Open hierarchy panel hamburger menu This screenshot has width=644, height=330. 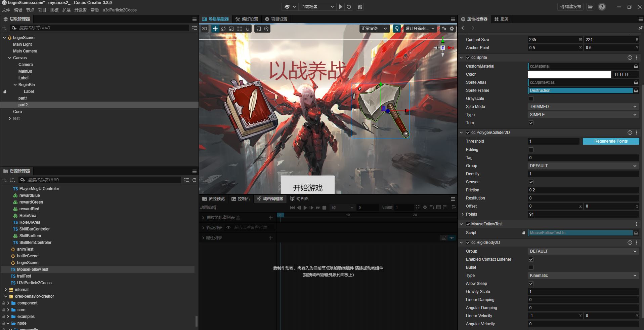pyautogui.click(x=195, y=19)
